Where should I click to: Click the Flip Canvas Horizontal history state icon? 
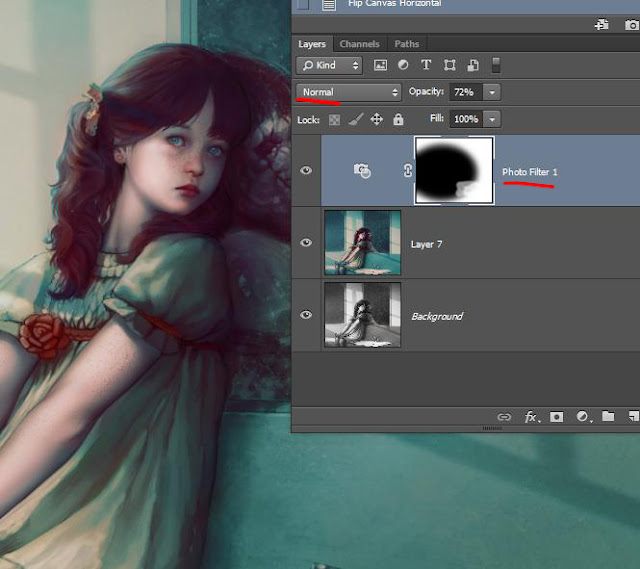(329, 4)
